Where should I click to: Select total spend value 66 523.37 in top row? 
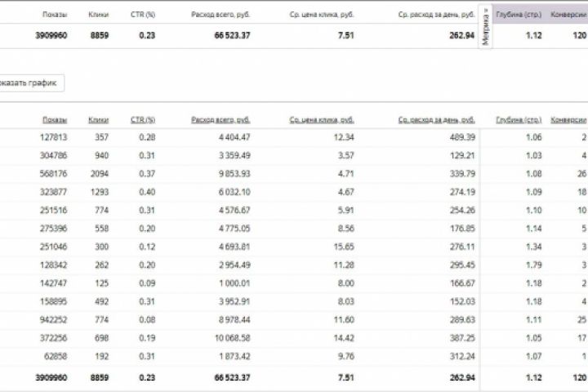pos(233,36)
